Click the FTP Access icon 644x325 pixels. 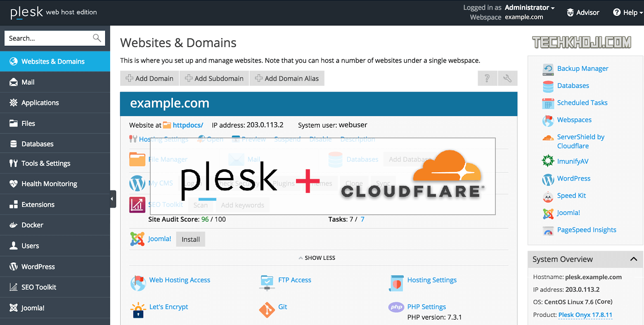click(x=267, y=283)
